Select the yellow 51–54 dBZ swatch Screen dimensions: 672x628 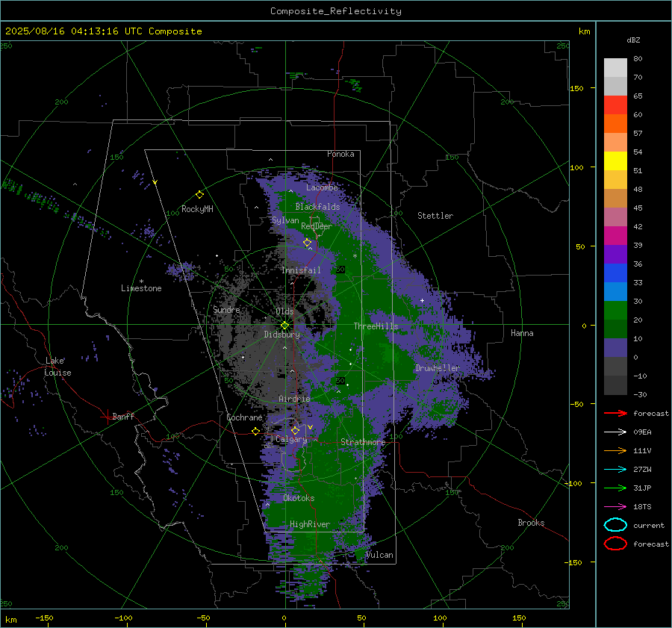615,161
